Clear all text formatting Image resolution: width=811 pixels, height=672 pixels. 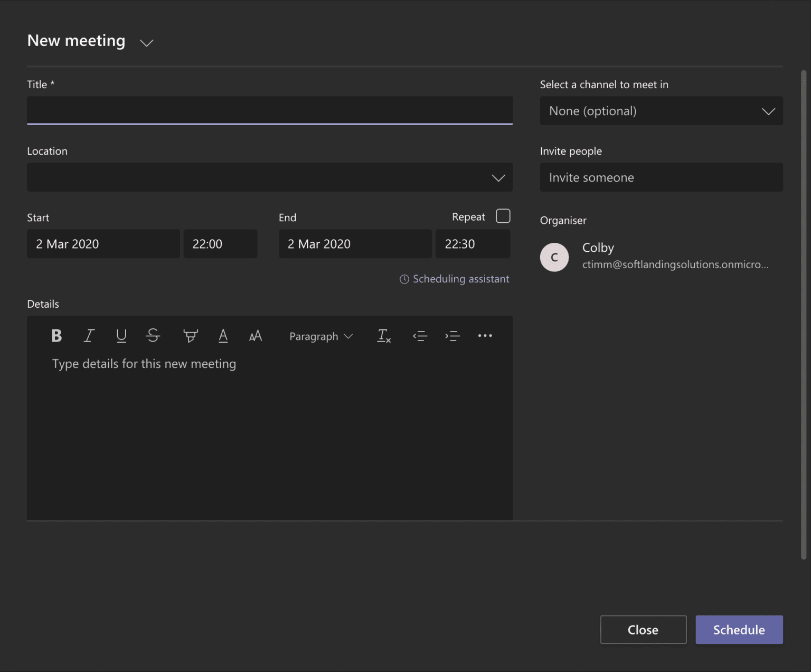click(x=384, y=336)
